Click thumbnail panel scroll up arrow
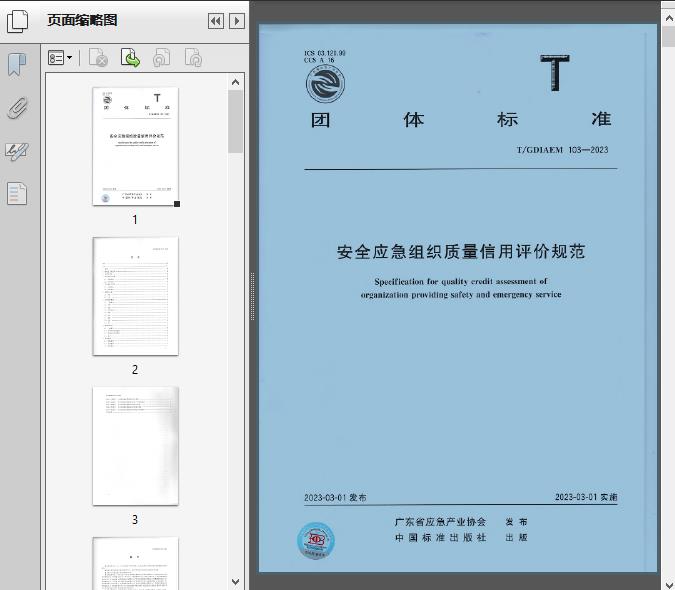Screen dimensions: 675x590 235,82
